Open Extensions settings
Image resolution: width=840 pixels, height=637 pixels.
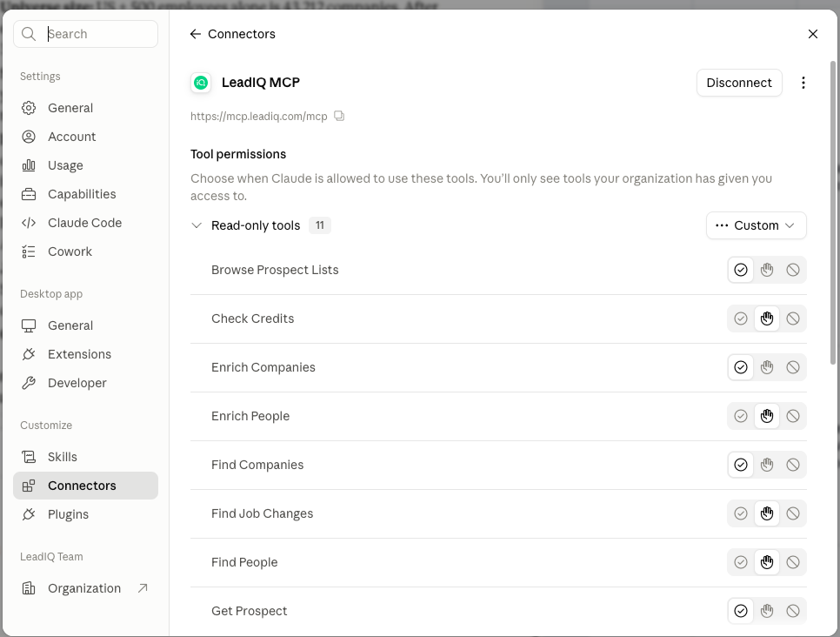tap(86, 354)
